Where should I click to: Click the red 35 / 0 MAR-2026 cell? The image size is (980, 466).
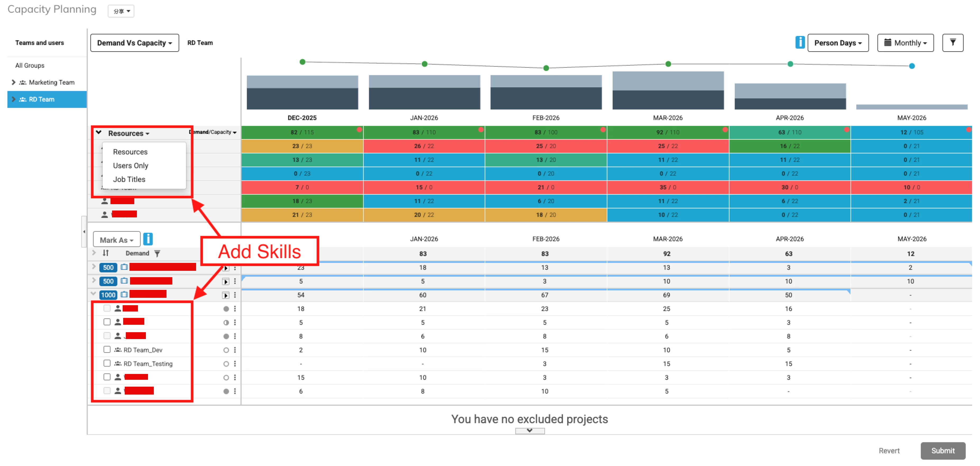point(668,187)
